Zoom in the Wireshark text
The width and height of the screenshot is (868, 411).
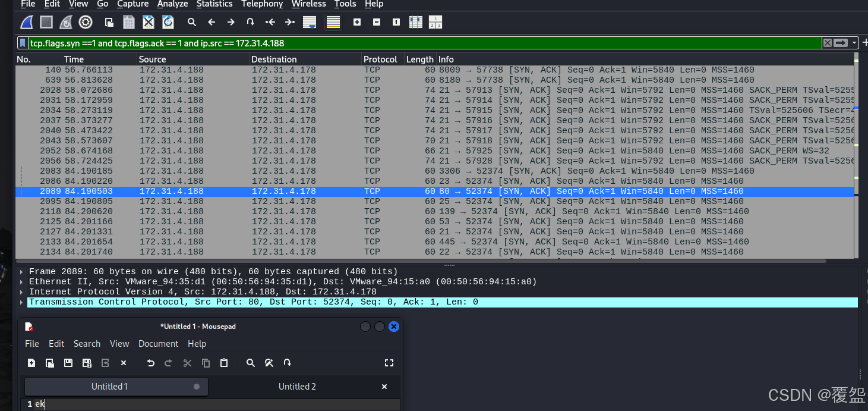[357, 22]
